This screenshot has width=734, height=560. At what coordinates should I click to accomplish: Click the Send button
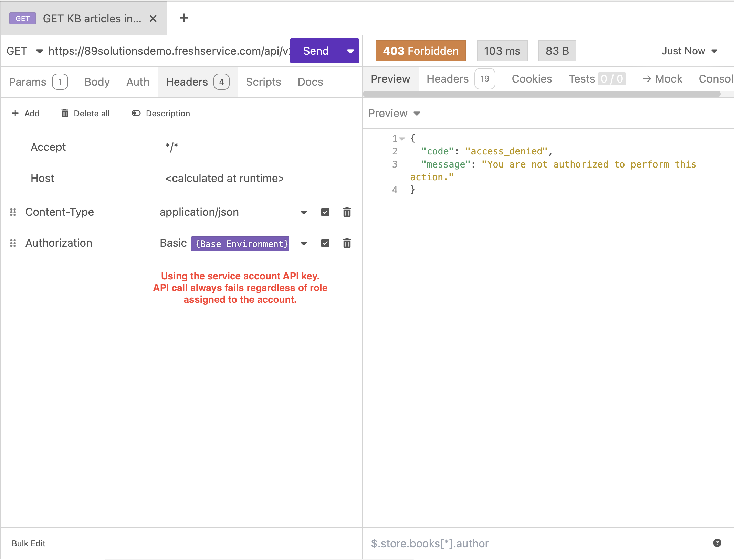tap(316, 51)
